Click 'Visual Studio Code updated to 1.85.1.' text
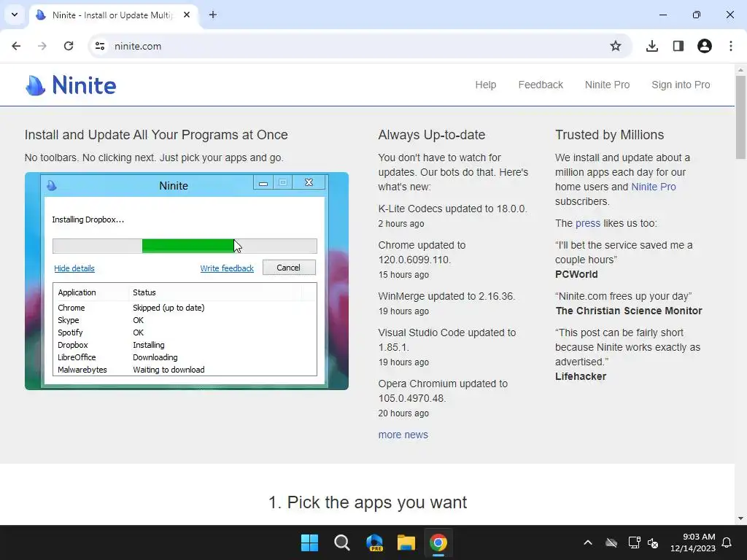 click(x=447, y=340)
